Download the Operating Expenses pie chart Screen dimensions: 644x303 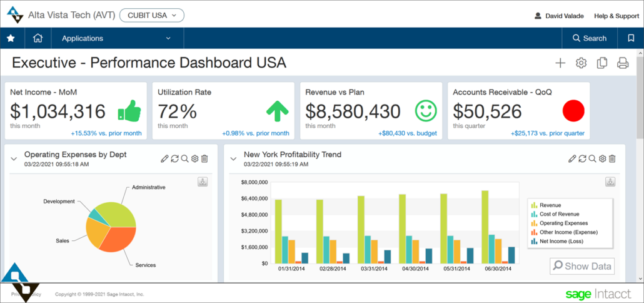click(203, 182)
